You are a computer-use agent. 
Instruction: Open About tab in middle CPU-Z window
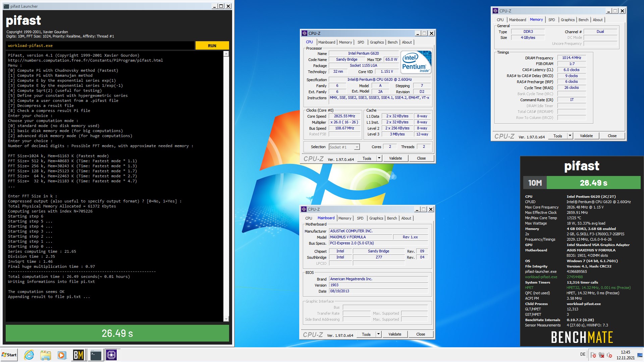coord(407,42)
